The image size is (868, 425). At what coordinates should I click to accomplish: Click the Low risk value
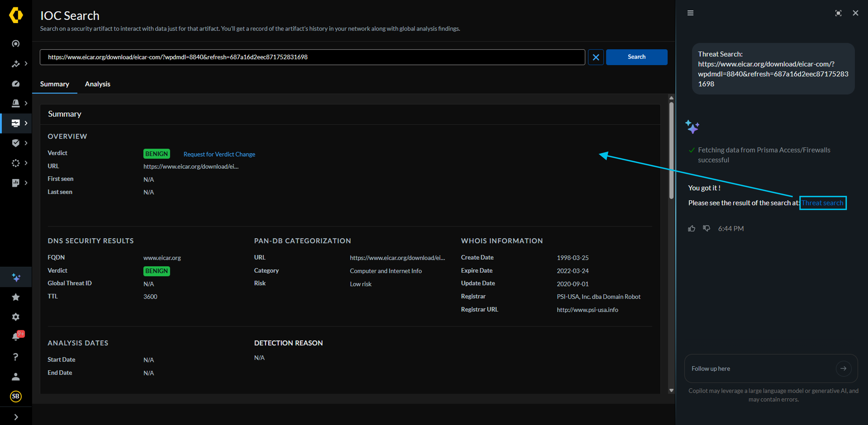pyautogui.click(x=361, y=284)
